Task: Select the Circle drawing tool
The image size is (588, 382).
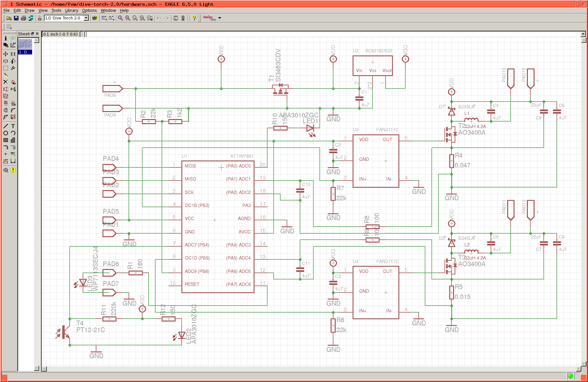Action: 6,133
